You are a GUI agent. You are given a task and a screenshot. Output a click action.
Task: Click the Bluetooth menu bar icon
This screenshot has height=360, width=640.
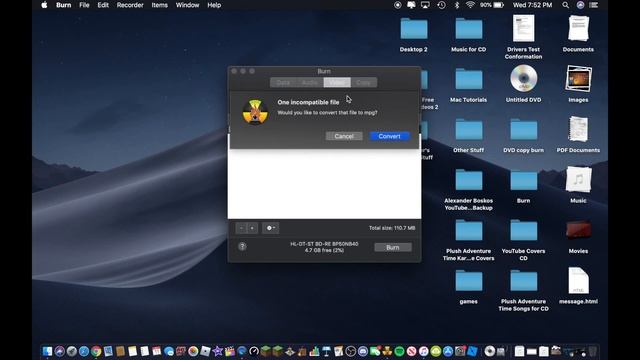pos(457,5)
